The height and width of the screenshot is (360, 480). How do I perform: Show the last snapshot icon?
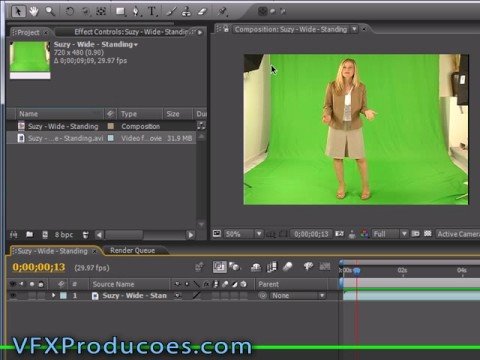click(x=352, y=234)
